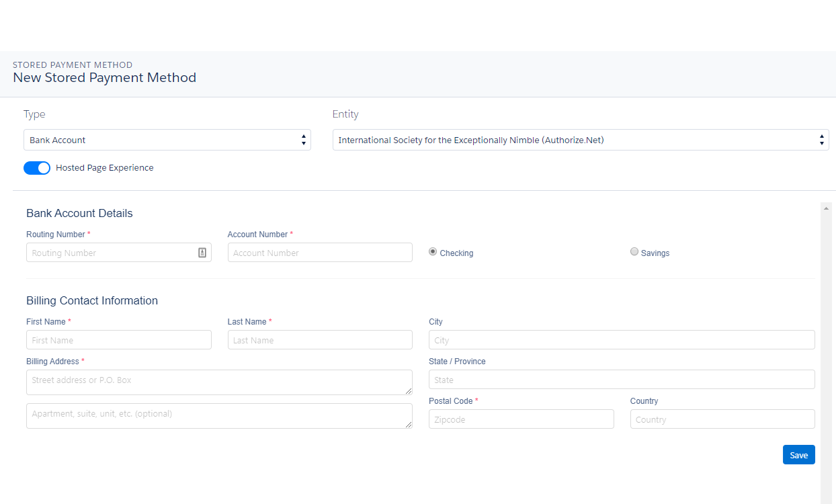
Task: Select the Savings radio button
Action: coord(634,252)
